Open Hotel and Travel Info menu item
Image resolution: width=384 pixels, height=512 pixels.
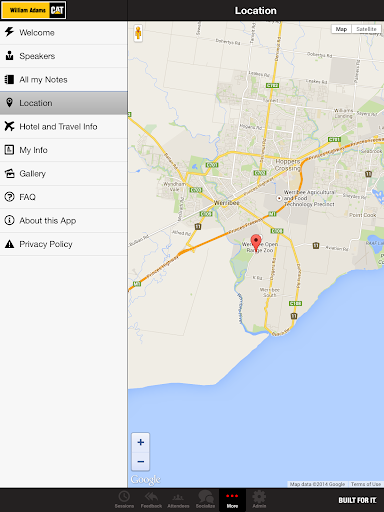pyautogui.click(x=64, y=127)
